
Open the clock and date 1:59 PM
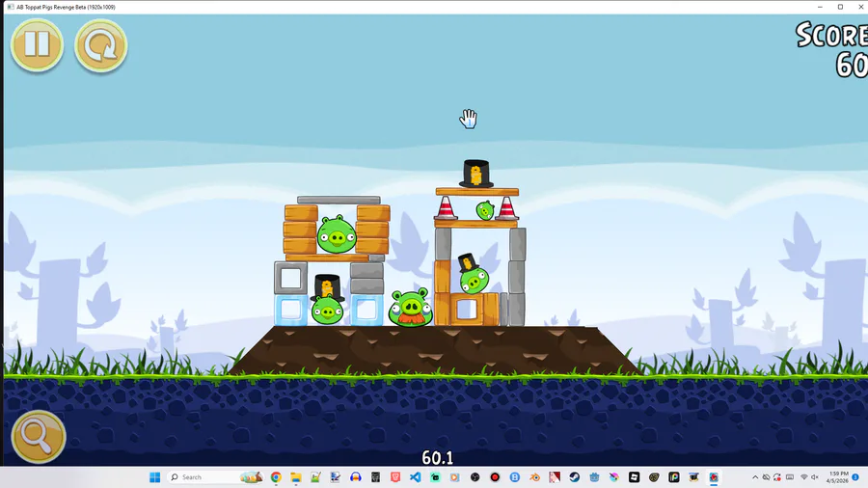pos(836,477)
